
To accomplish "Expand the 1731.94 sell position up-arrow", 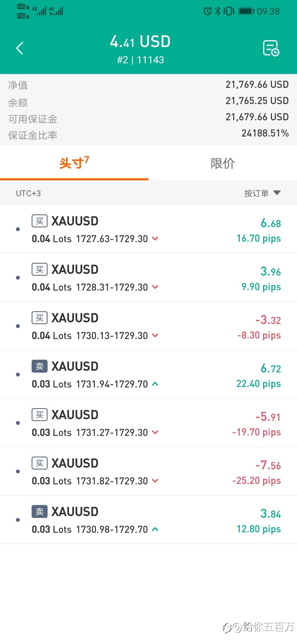I will pyautogui.click(x=155, y=384).
